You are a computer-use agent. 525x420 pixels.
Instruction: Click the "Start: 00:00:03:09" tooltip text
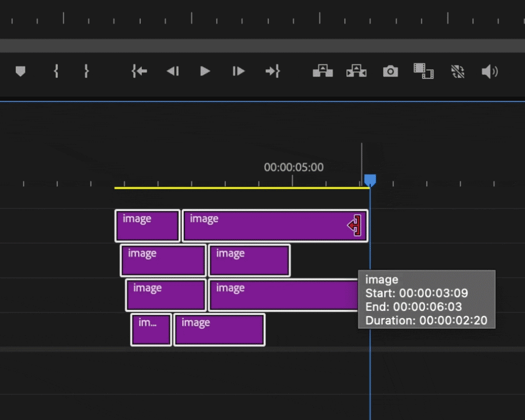(416, 293)
